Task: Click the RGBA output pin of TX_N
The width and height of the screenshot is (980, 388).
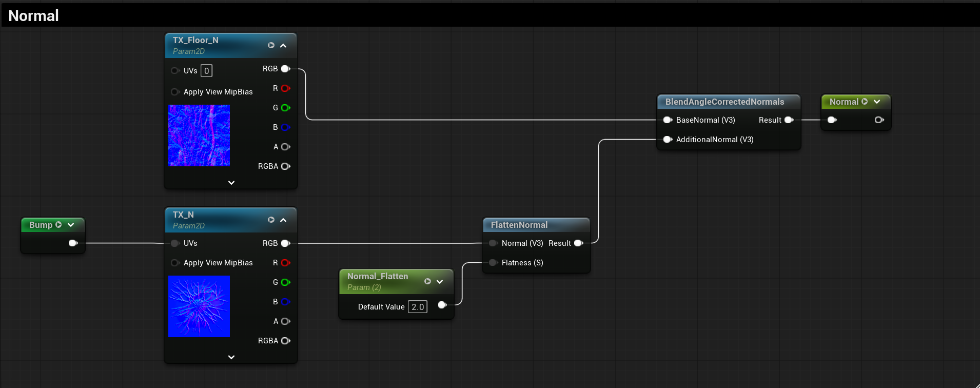Action: coord(286,341)
